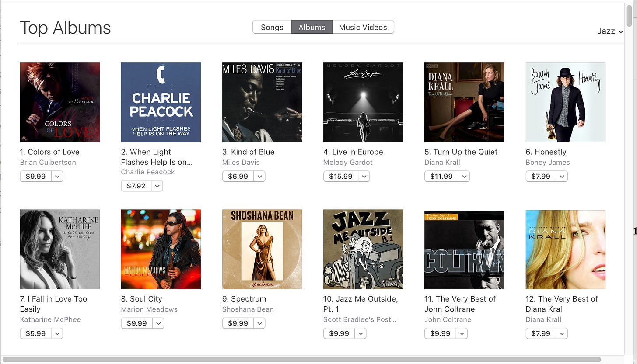Visit artist Brian Culbertson
637x364 pixels.
[x=48, y=163]
